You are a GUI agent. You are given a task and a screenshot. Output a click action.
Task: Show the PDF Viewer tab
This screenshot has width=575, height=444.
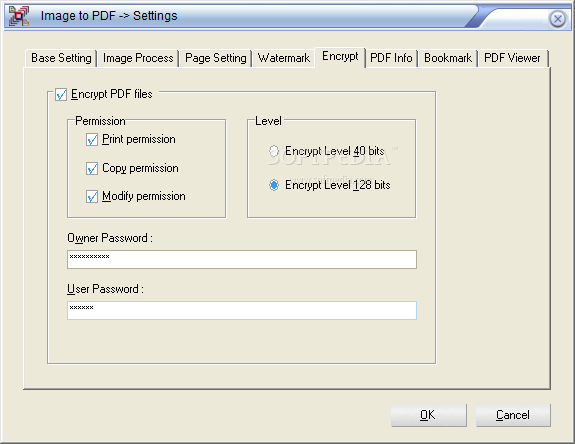(512, 58)
